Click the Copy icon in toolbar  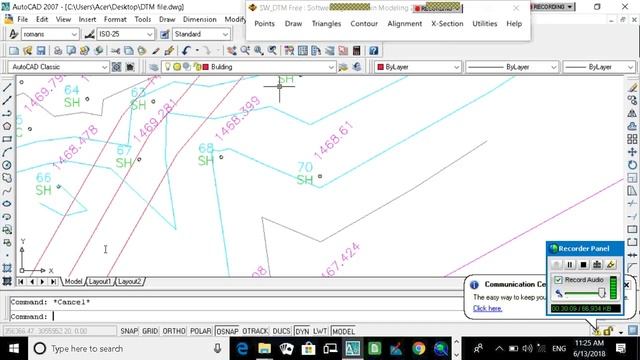[129, 51]
